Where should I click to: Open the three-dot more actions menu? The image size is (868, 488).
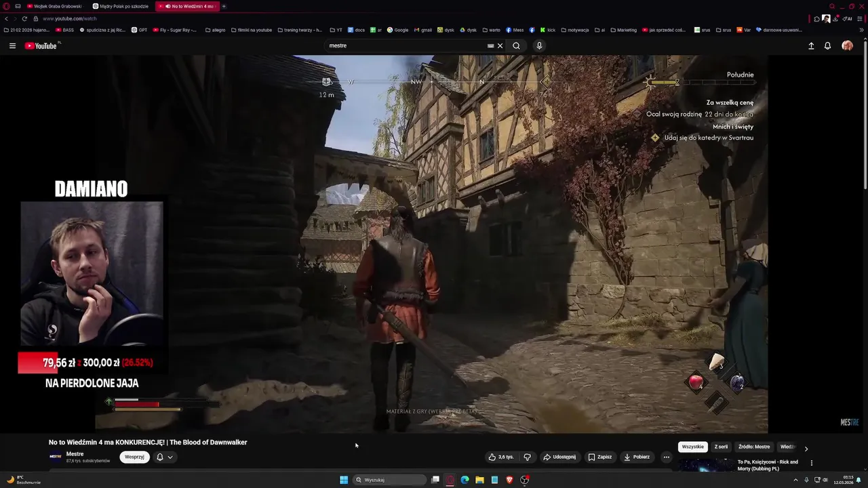click(666, 457)
